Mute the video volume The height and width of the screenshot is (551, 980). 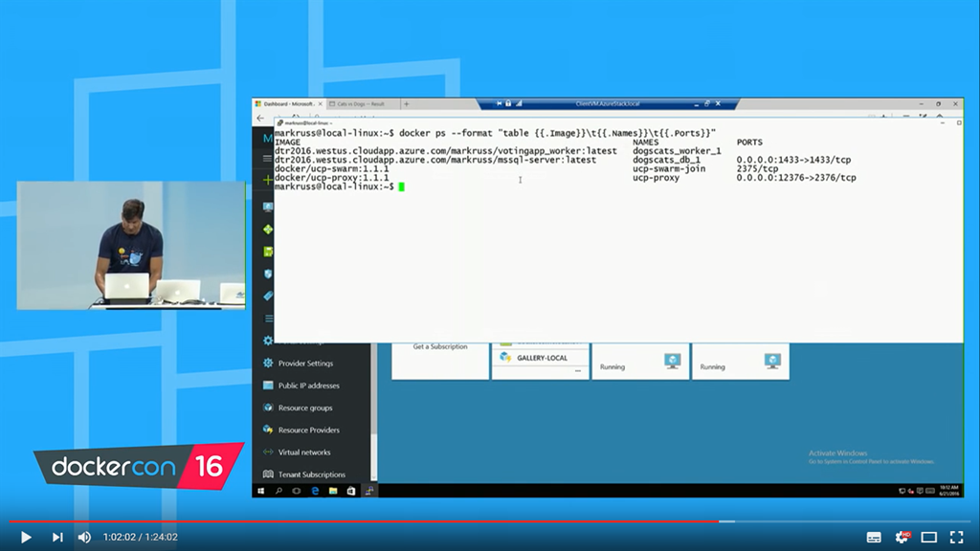(84, 538)
